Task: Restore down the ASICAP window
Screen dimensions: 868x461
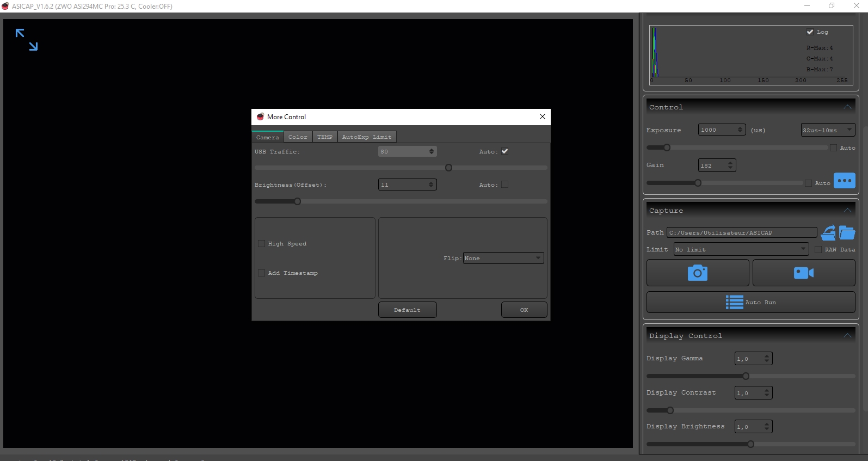Action: [x=832, y=6]
